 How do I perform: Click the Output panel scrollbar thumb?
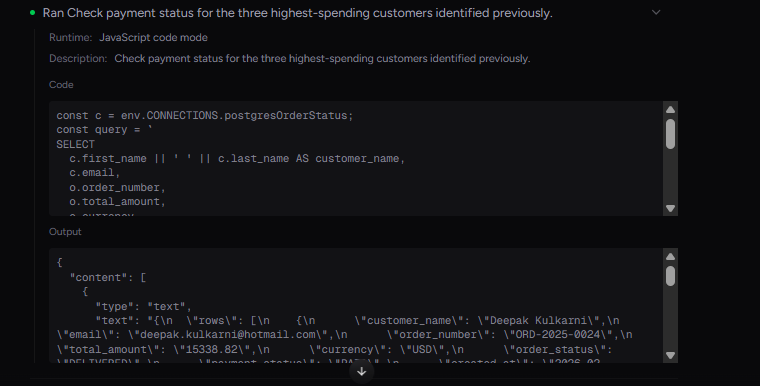(x=670, y=276)
